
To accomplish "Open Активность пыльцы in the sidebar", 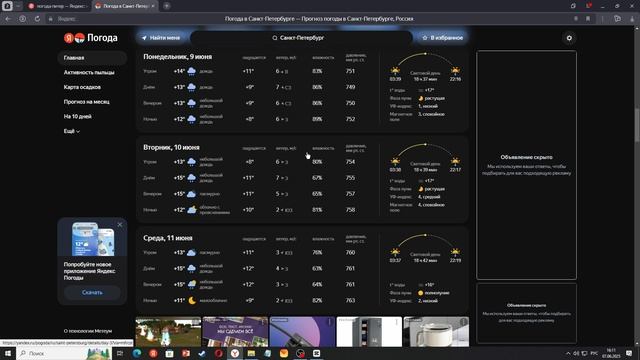I will (x=89, y=73).
